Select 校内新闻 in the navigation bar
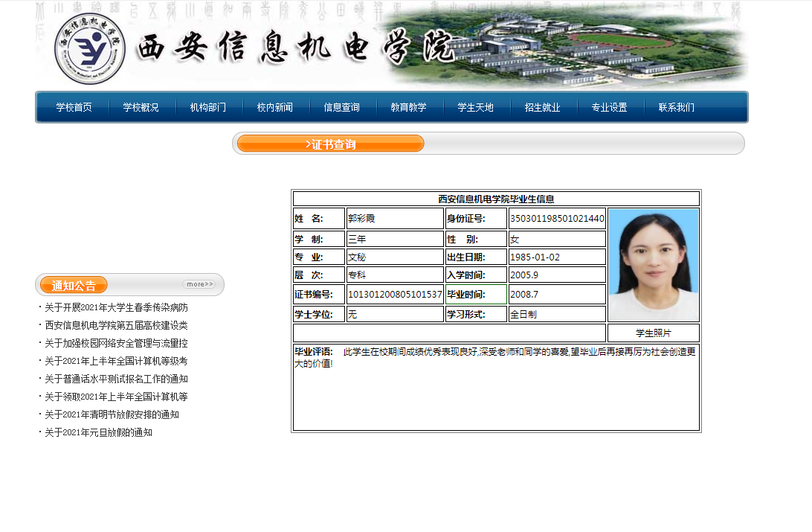Image resolution: width=812 pixels, height=532 pixels. (x=274, y=107)
